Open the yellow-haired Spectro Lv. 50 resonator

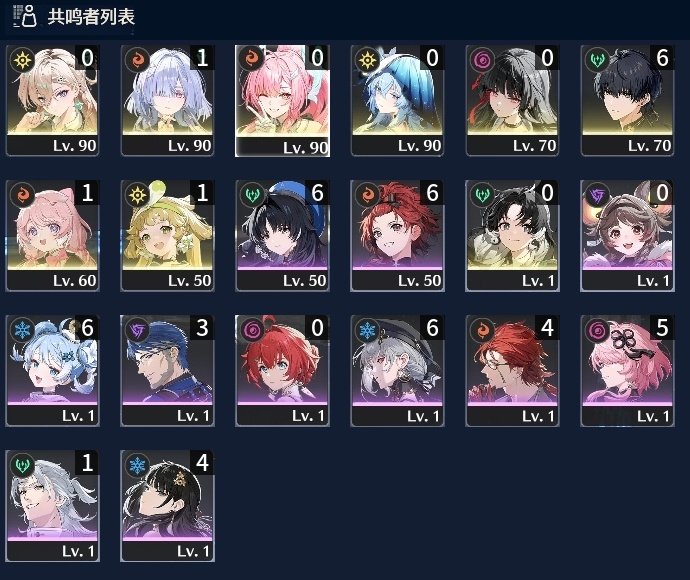click(167, 236)
